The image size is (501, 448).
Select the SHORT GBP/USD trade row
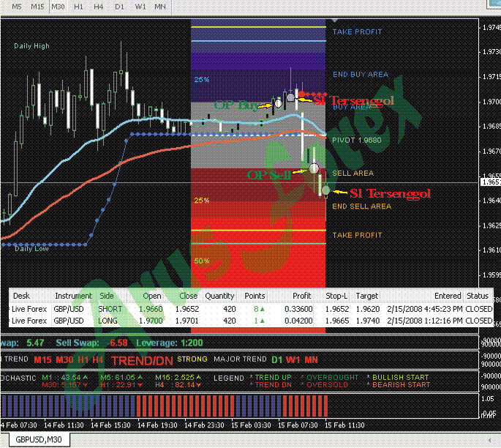pyautogui.click(x=250, y=309)
